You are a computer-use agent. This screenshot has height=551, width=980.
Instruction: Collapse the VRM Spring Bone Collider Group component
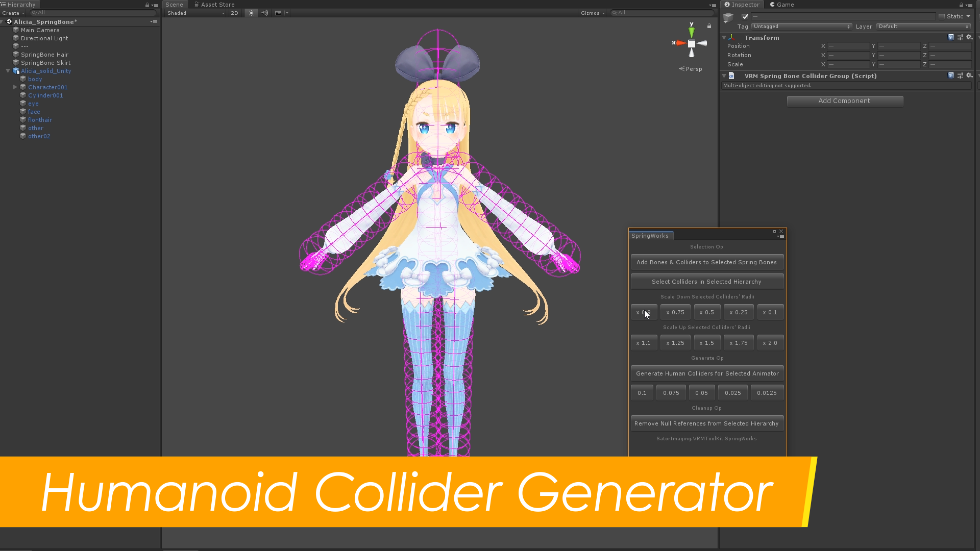(724, 76)
